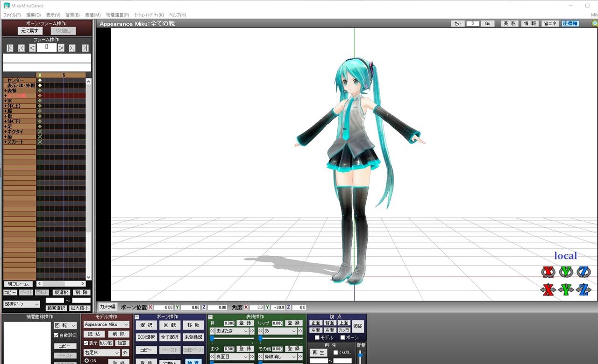Go to previous keyframe button

point(21,48)
